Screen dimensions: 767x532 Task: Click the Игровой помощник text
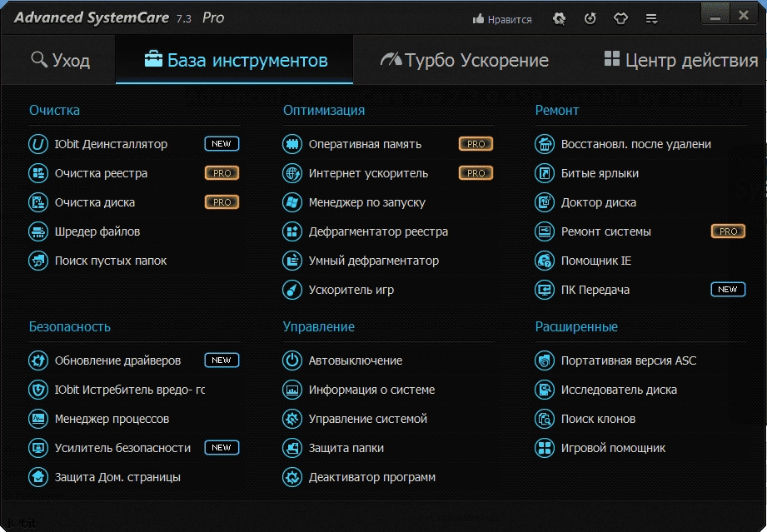coord(613,448)
